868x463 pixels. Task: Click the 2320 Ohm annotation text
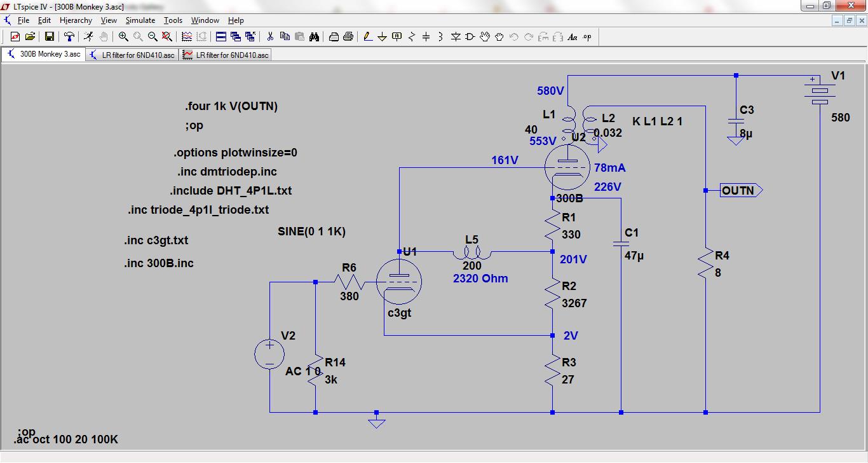pyautogui.click(x=480, y=278)
